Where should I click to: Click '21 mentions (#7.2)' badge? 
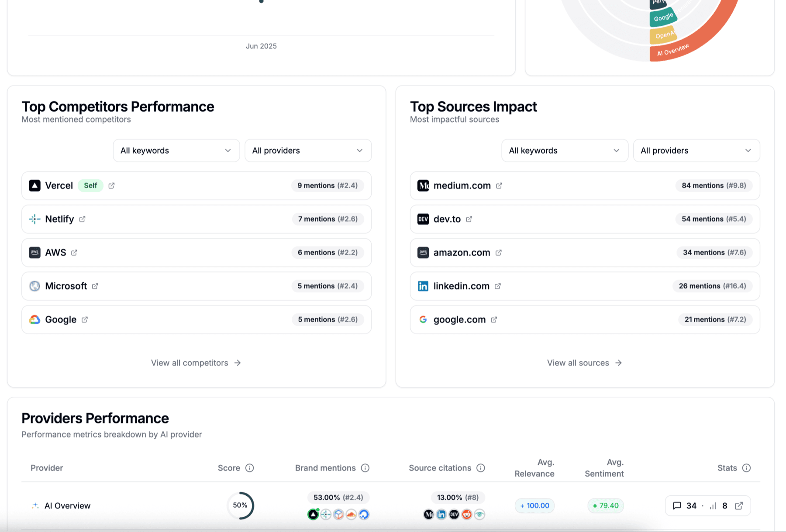coord(715,319)
